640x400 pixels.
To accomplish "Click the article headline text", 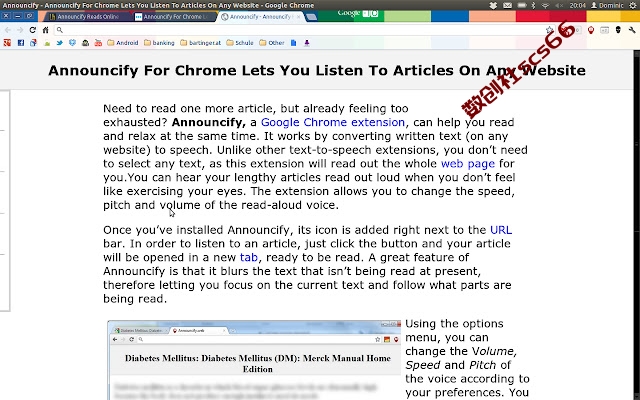I will (317, 70).
